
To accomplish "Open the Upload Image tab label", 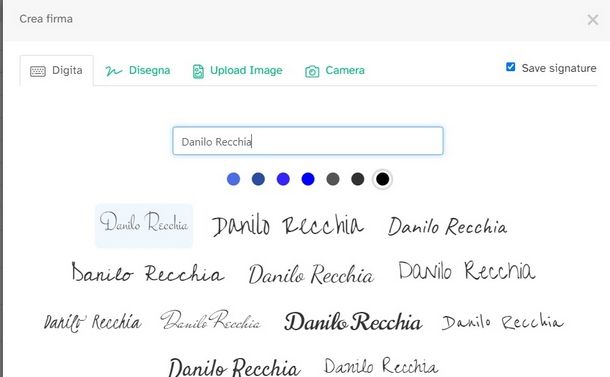I will click(246, 70).
